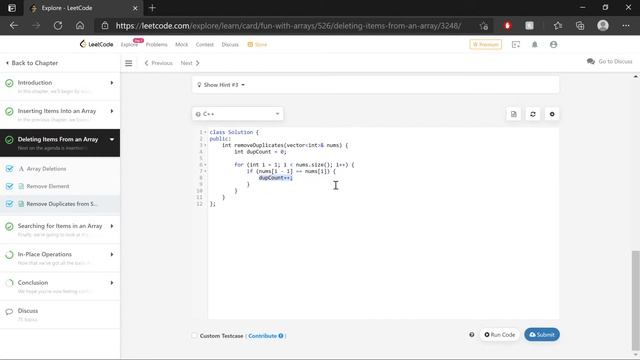Click the browser back arrow
This screenshot has height=360, width=640.
(14, 26)
